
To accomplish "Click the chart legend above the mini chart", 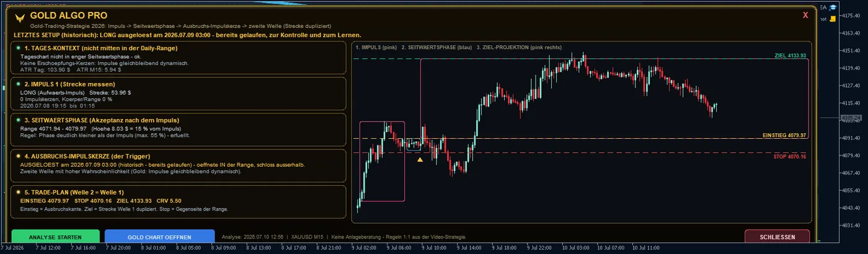I will pyautogui.click(x=459, y=47).
